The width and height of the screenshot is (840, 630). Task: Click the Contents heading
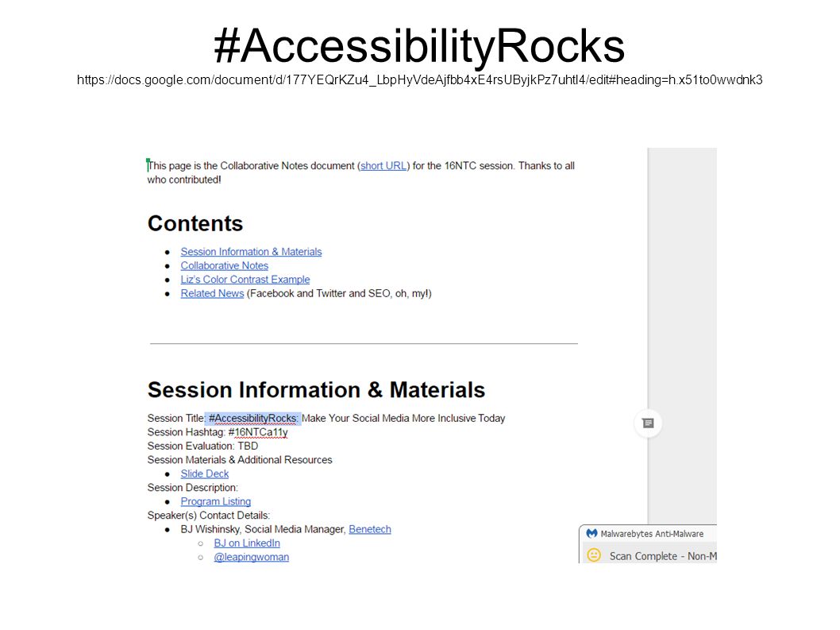pos(195,223)
